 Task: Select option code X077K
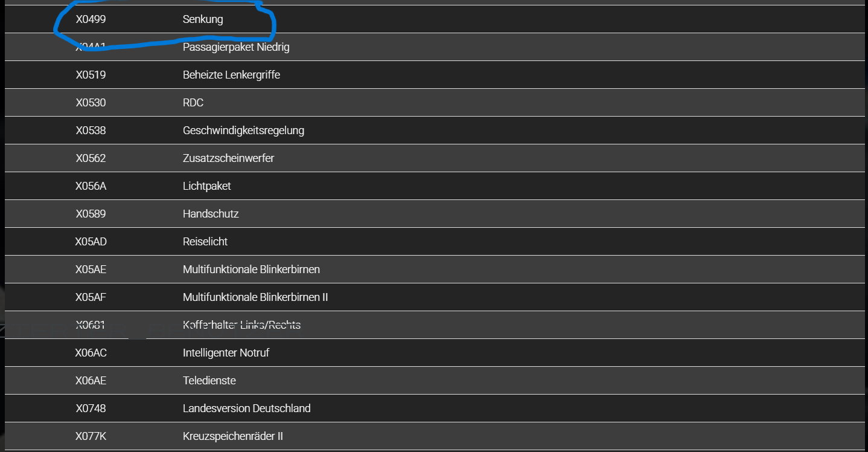coord(91,436)
